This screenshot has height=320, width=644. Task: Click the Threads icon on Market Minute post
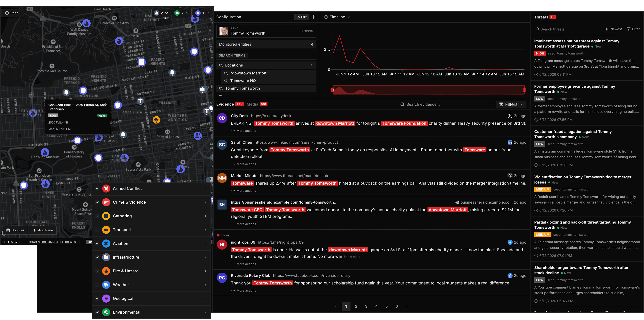[x=510, y=176]
